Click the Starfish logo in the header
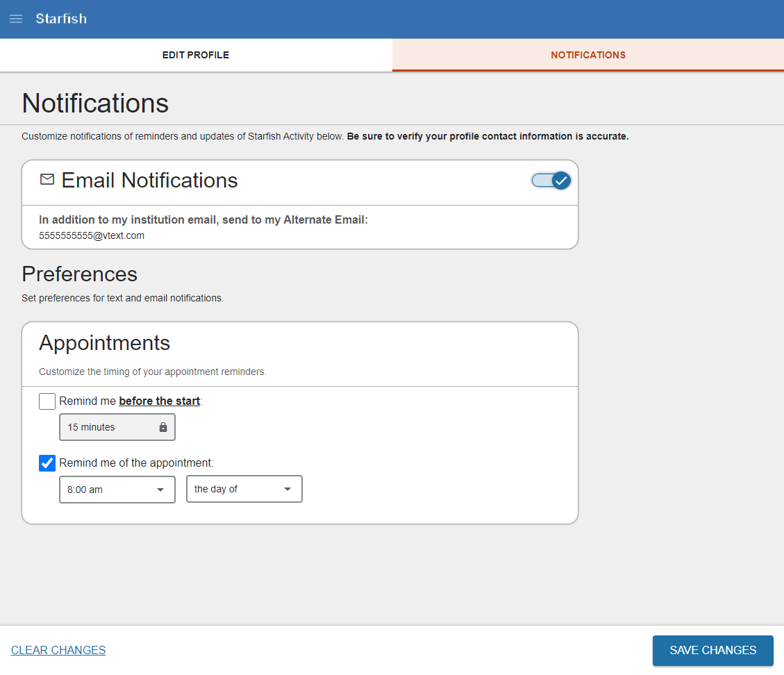 pos(60,19)
